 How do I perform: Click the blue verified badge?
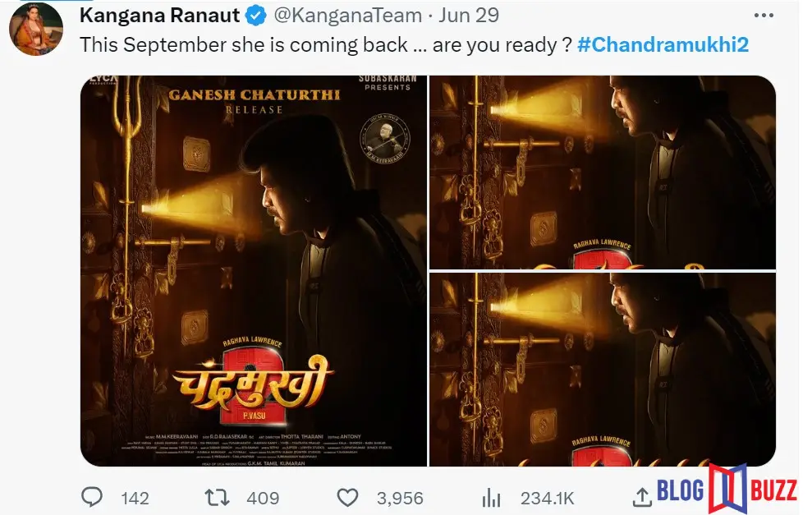pos(255,16)
